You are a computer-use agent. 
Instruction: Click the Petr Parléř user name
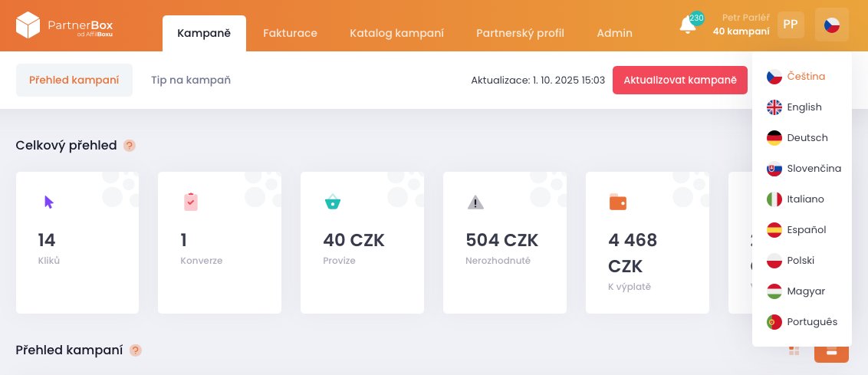coord(745,18)
